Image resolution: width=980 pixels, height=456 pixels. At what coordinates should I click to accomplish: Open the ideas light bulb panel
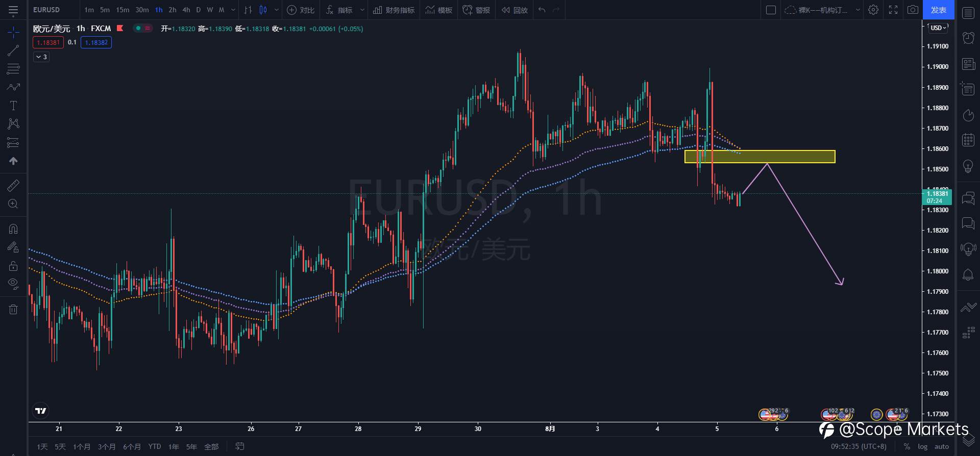[x=968, y=166]
